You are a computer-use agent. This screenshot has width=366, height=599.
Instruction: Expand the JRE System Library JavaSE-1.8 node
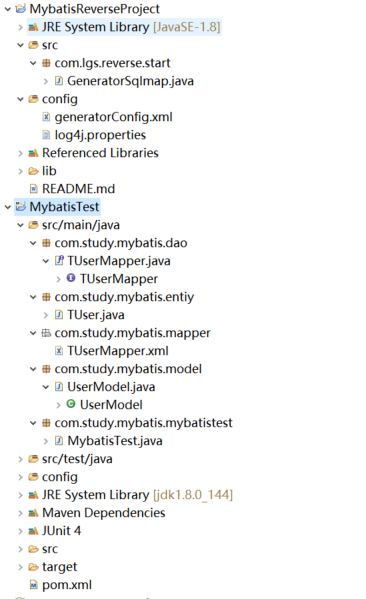pos(20,27)
